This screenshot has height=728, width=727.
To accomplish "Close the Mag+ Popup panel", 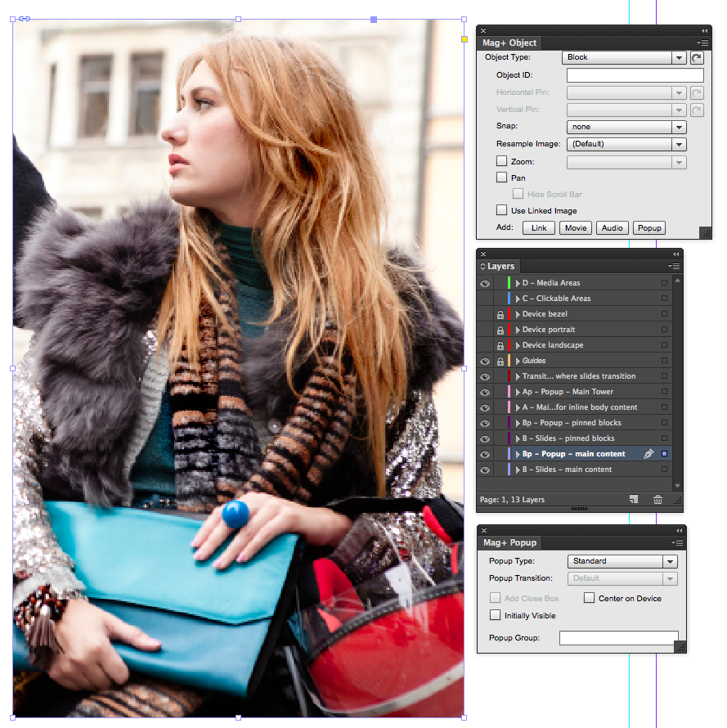I will tap(484, 530).
